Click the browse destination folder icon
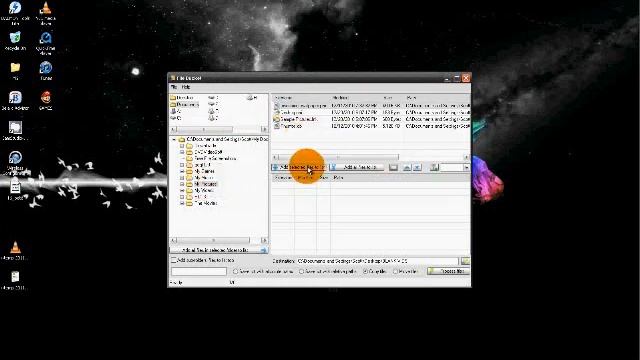640x360 pixels. click(x=465, y=261)
